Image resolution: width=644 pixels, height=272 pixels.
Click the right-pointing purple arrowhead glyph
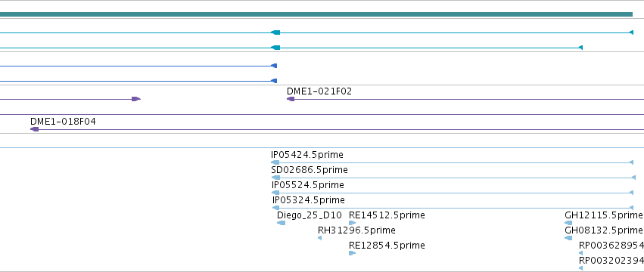click(136, 99)
